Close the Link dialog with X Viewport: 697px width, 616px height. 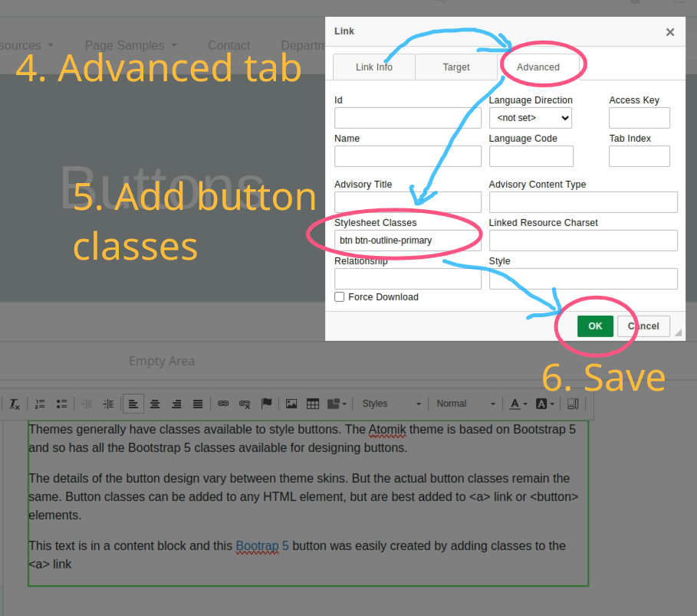point(670,32)
